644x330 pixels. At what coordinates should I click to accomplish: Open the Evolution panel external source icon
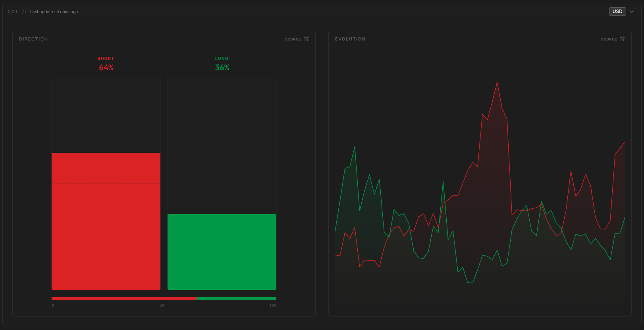(x=622, y=39)
